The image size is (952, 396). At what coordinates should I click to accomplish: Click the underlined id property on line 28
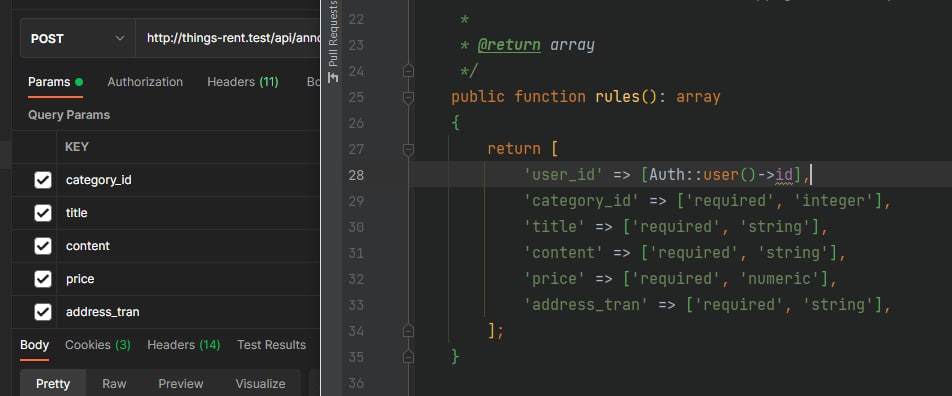(x=784, y=175)
